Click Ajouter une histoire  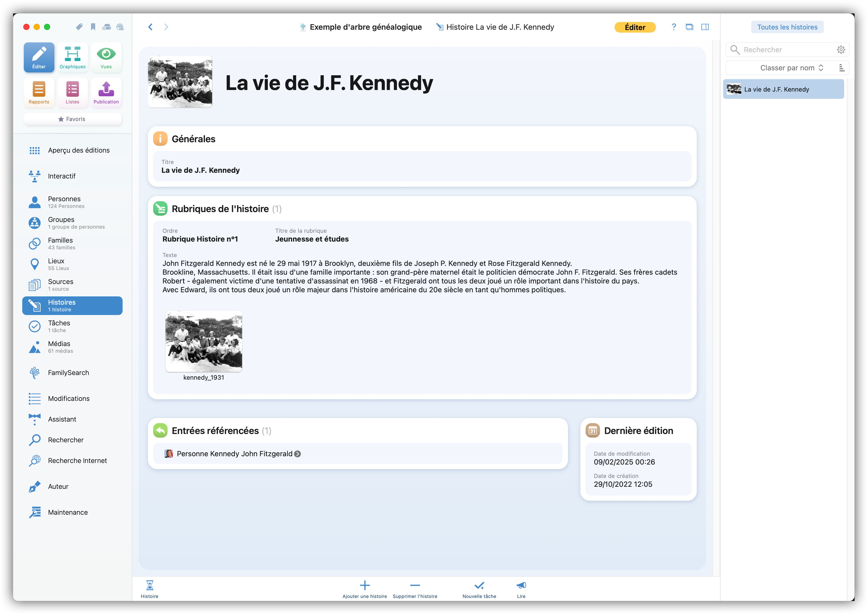pyautogui.click(x=365, y=589)
